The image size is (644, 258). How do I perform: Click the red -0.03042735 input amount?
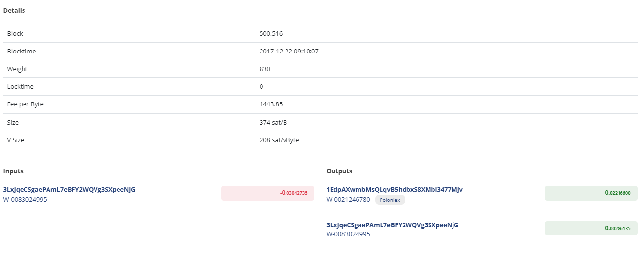point(268,193)
